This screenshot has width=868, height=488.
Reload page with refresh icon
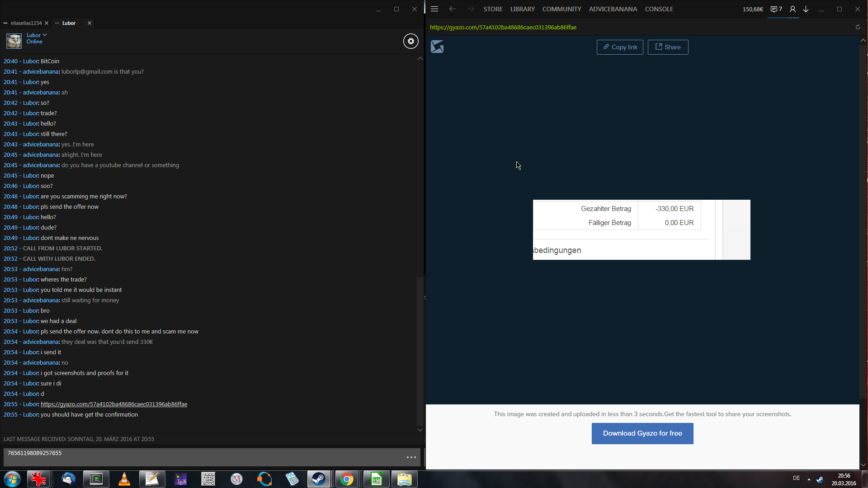(x=858, y=27)
